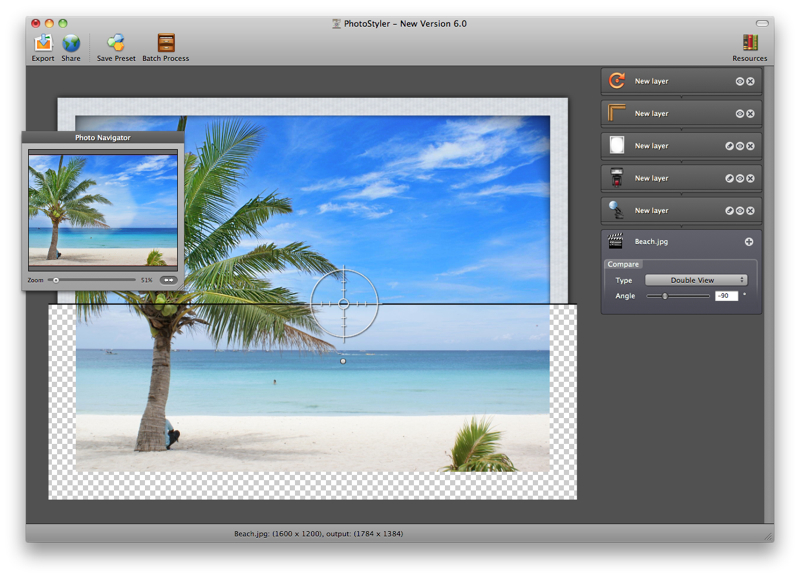Click the expander arrow above Beach.jpg
Screen dimensions: 800x578
[680, 227]
